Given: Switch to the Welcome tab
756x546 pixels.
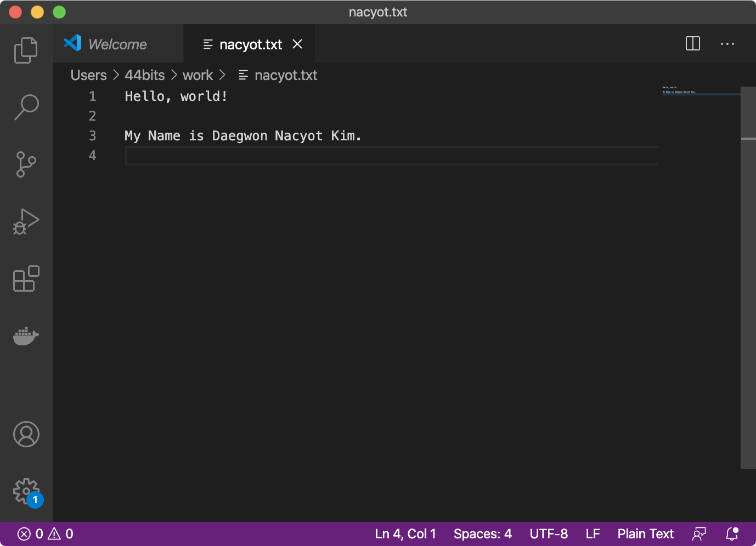Looking at the screenshot, I should coord(117,44).
